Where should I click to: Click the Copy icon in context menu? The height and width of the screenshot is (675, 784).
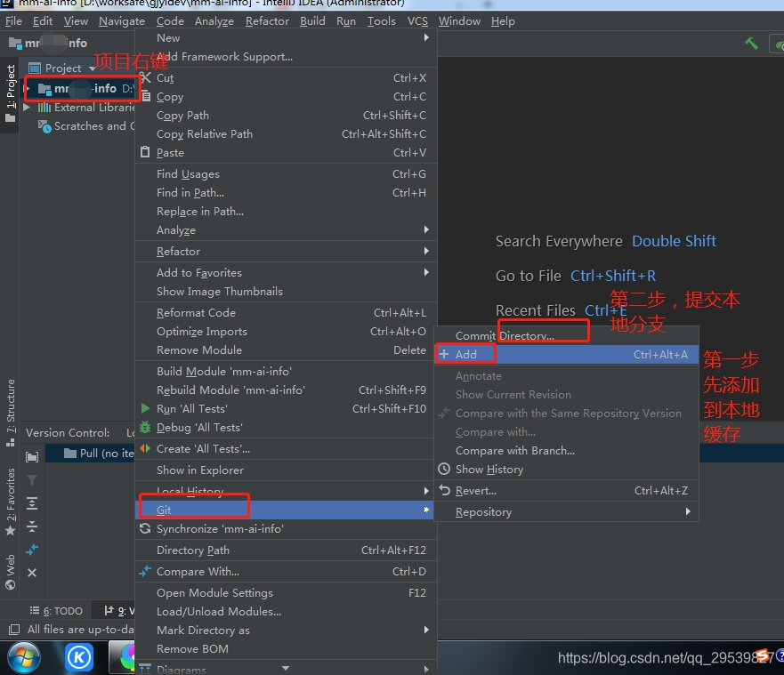click(x=146, y=96)
